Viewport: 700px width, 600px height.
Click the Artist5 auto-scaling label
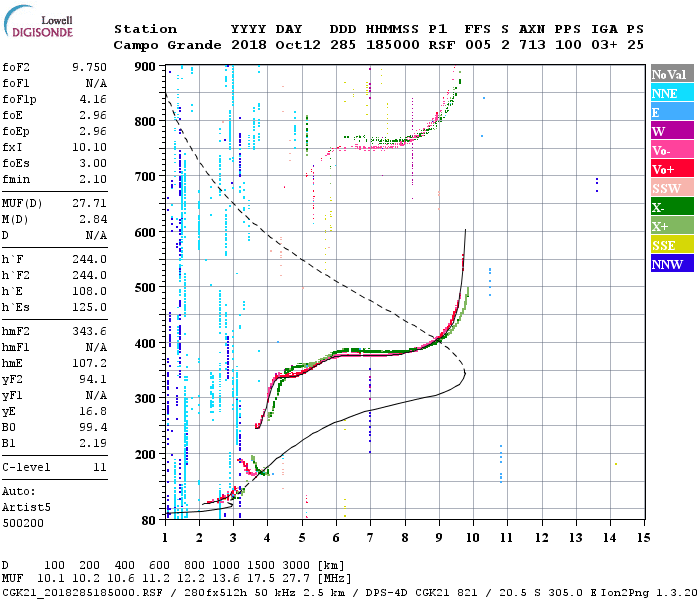tap(26, 508)
